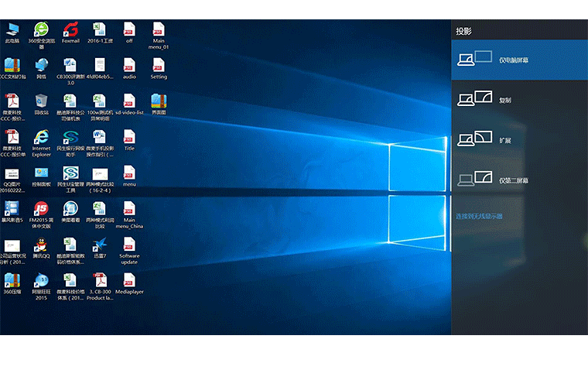Select the Foxmail shortcut icon
This screenshot has height=387, width=588.
tap(70, 33)
